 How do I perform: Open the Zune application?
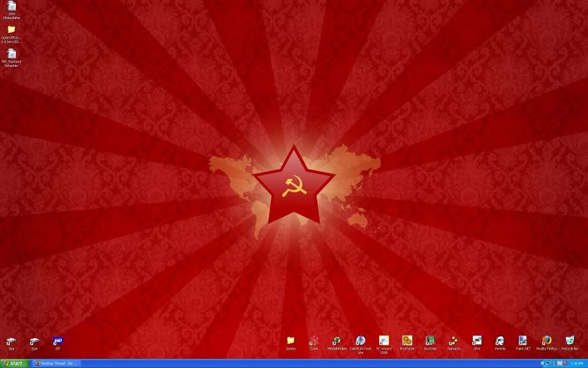(314, 342)
